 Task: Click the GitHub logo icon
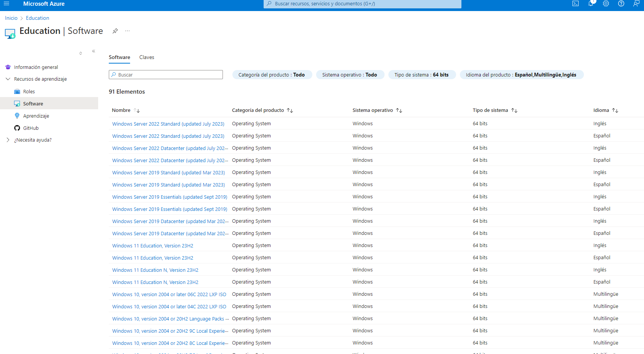(x=17, y=128)
